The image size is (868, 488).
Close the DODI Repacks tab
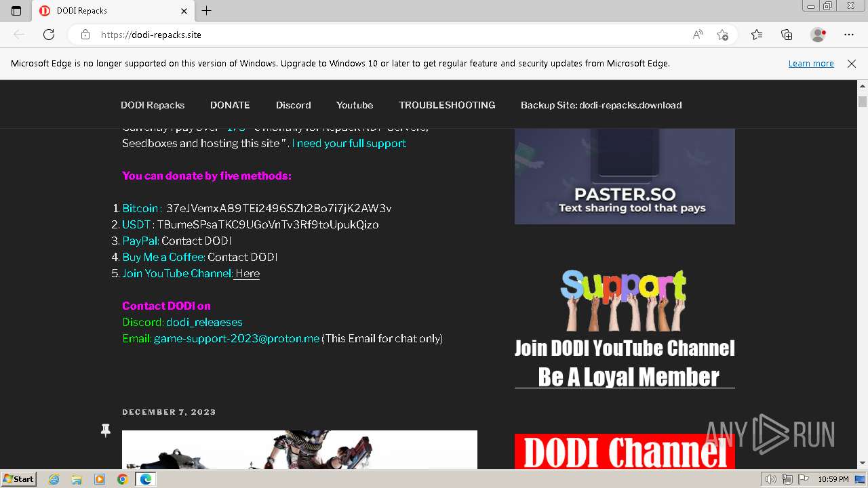[184, 11]
